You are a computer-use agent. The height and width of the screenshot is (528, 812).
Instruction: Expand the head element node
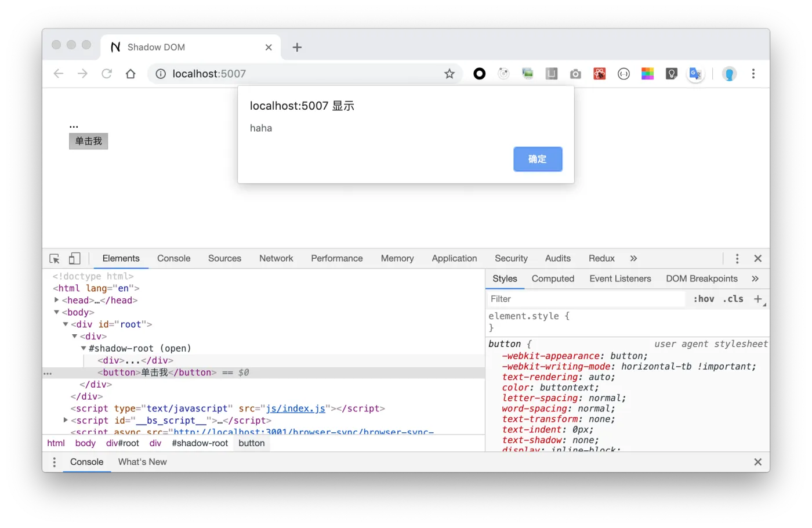[56, 300]
